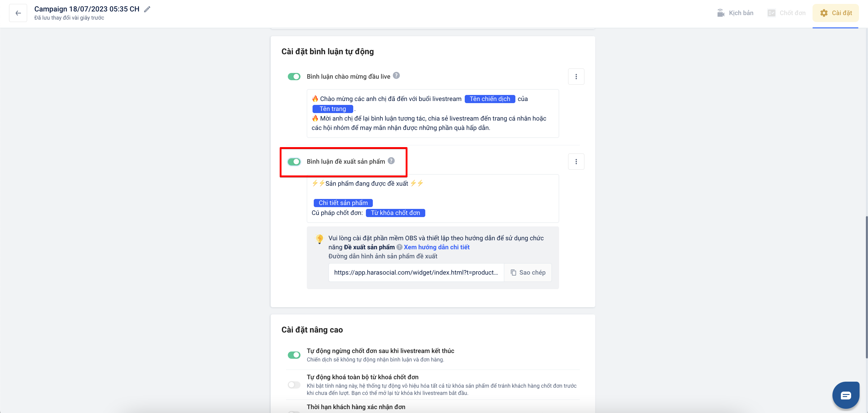Viewport: 868px width, 413px height.
Task: Open three-dot menu for welcome comment
Action: (x=576, y=77)
